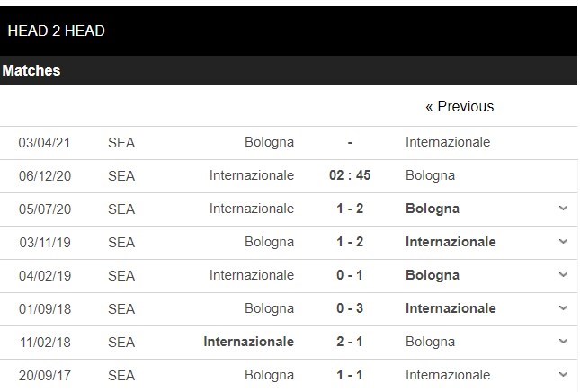Select the Matches section tab

[x=31, y=70]
